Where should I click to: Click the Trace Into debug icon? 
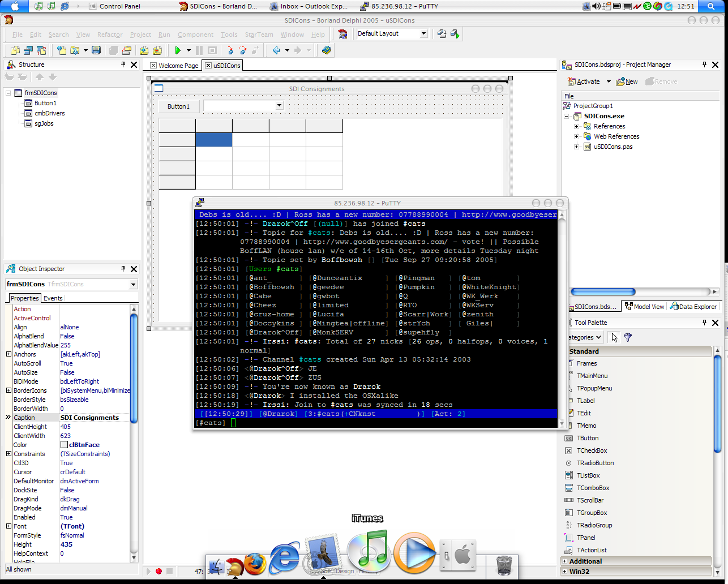229,50
